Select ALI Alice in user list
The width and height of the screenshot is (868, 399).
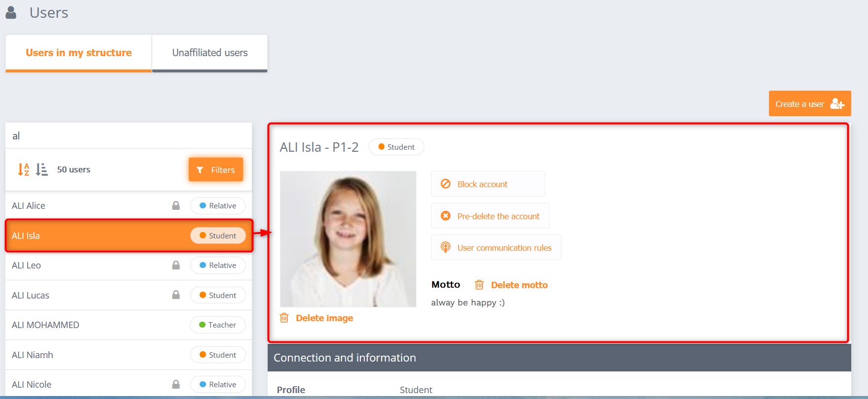point(129,205)
